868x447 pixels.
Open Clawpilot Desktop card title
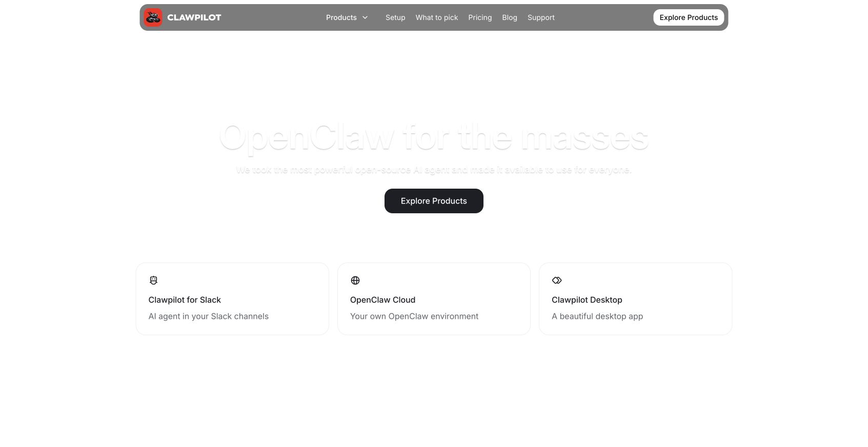[x=587, y=300]
